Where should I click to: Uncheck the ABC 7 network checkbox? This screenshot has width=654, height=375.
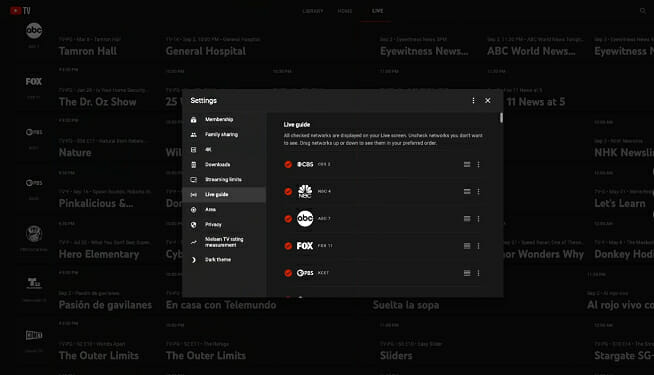288,219
